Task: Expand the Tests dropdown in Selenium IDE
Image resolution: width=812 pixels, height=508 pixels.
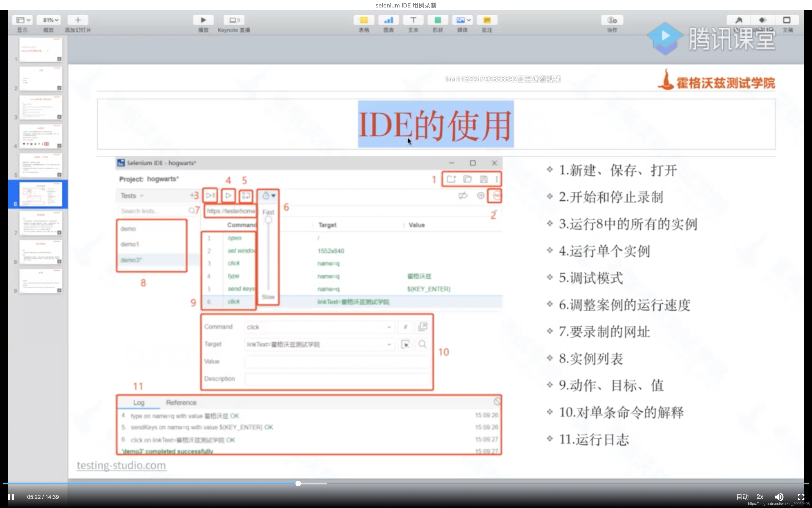Action: [132, 195]
